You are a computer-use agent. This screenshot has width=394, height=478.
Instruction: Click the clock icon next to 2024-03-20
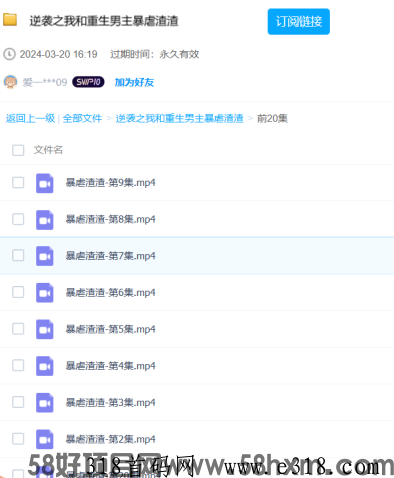point(9,54)
